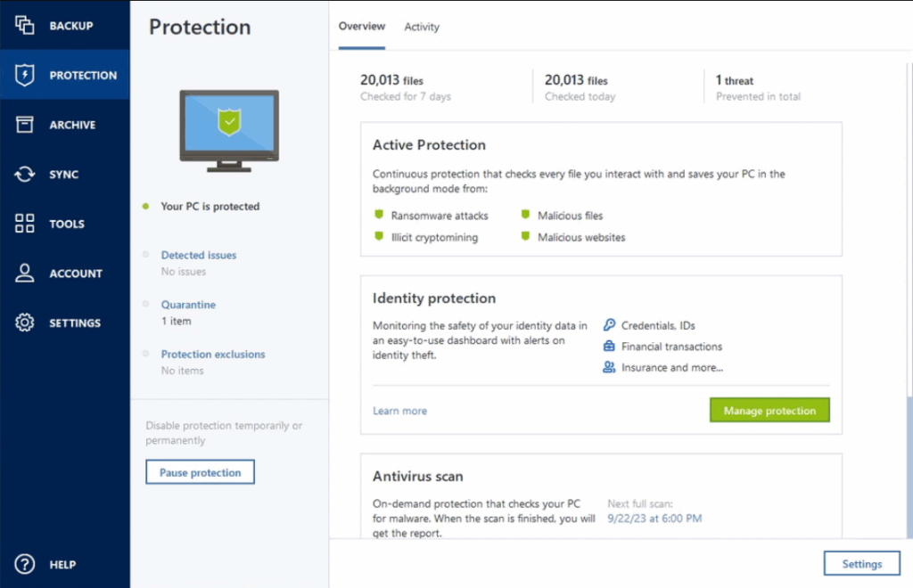Viewport: 913px width, 588px height.
Task: Click the Pause protection button
Action: click(200, 472)
